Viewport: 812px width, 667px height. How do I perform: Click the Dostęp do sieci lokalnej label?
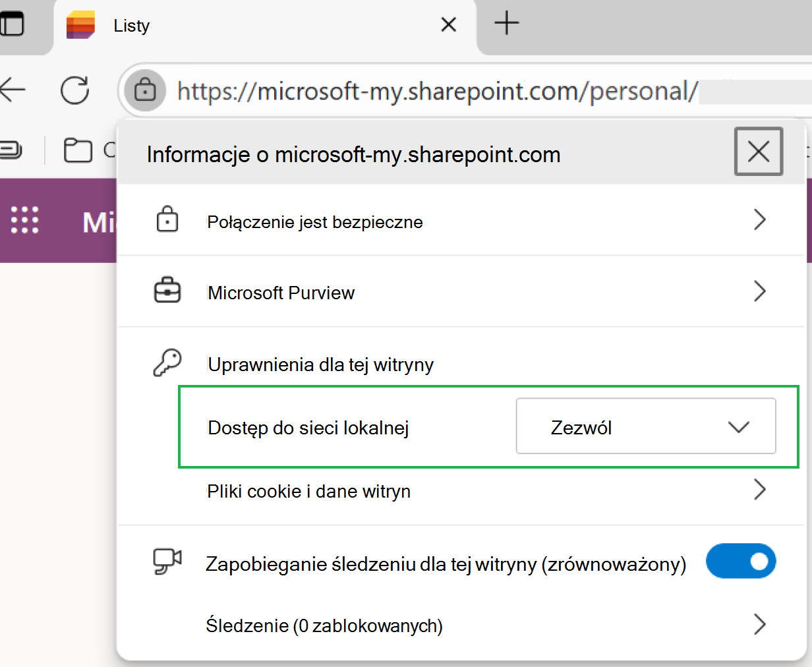tap(308, 428)
